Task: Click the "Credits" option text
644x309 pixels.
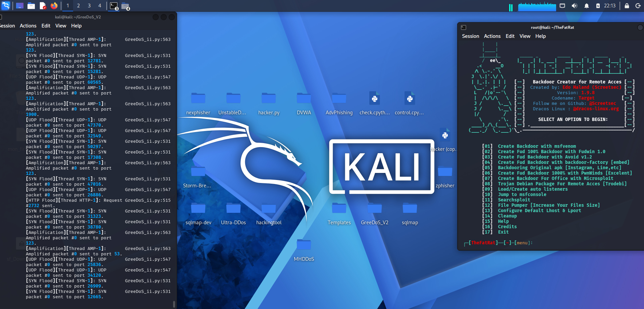Action: click(x=507, y=227)
